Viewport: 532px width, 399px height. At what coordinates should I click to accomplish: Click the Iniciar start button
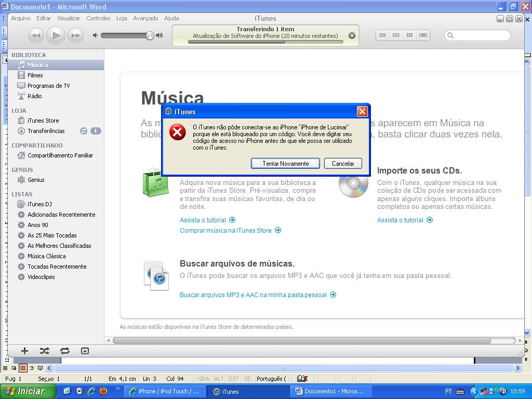(28, 391)
